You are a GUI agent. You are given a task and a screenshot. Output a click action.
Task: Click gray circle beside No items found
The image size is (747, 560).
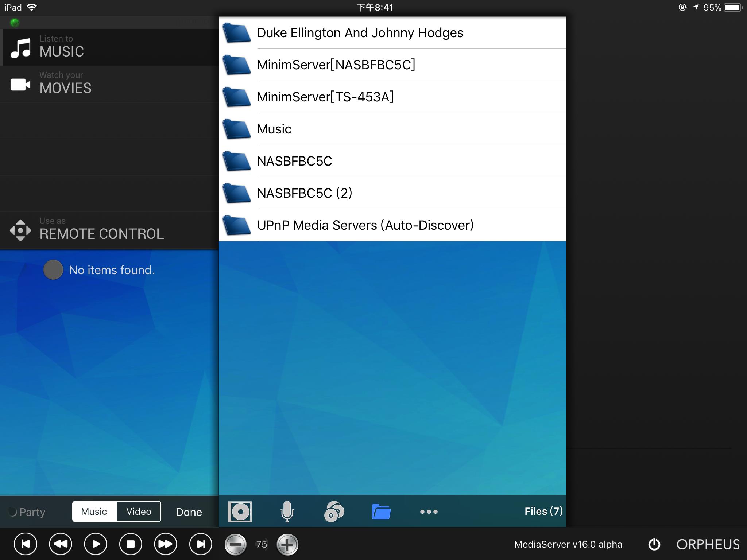(53, 270)
